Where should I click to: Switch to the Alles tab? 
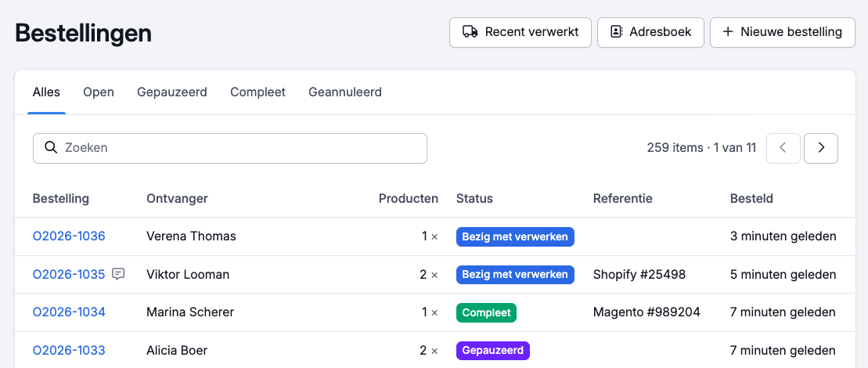(x=46, y=92)
